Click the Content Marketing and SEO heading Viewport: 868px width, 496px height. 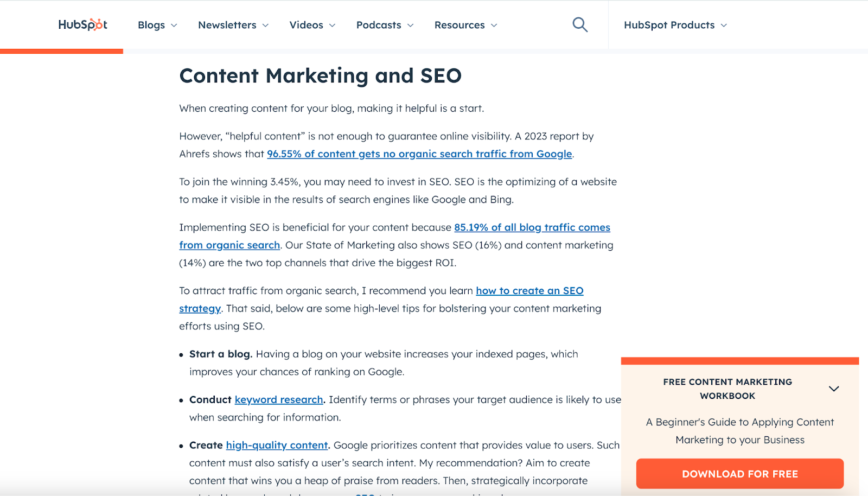pos(320,76)
